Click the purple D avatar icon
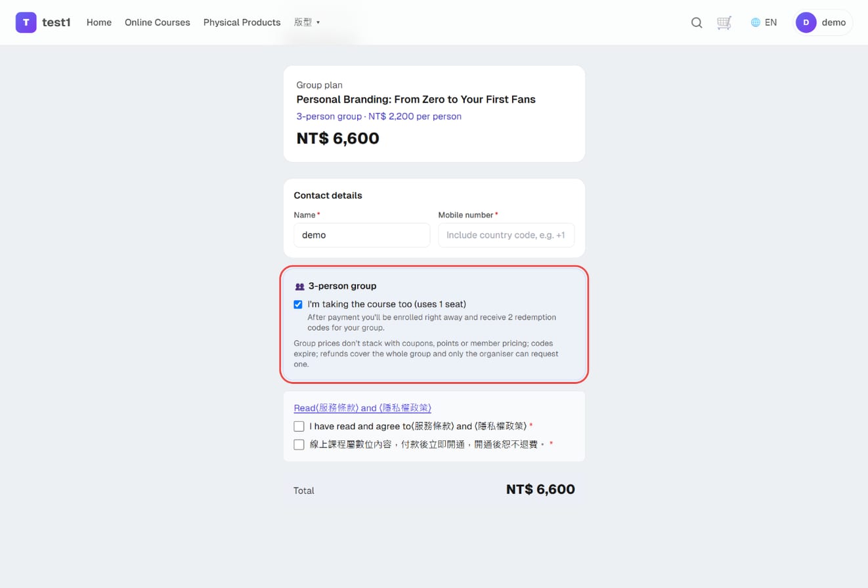Screen dimensions: 868x588 pos(806,22)
